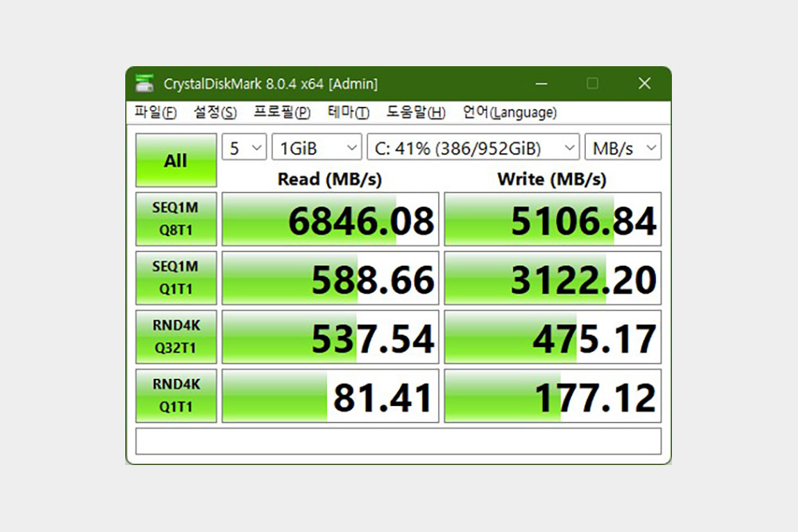The height and width of the screenshot is (532, 798).
Task: Click the 177.12 write result
Action: (x=553, y=396)
